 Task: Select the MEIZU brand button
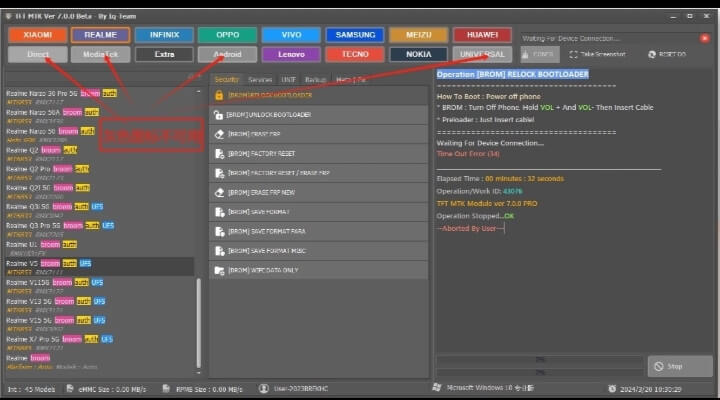(x=418, y=35)
